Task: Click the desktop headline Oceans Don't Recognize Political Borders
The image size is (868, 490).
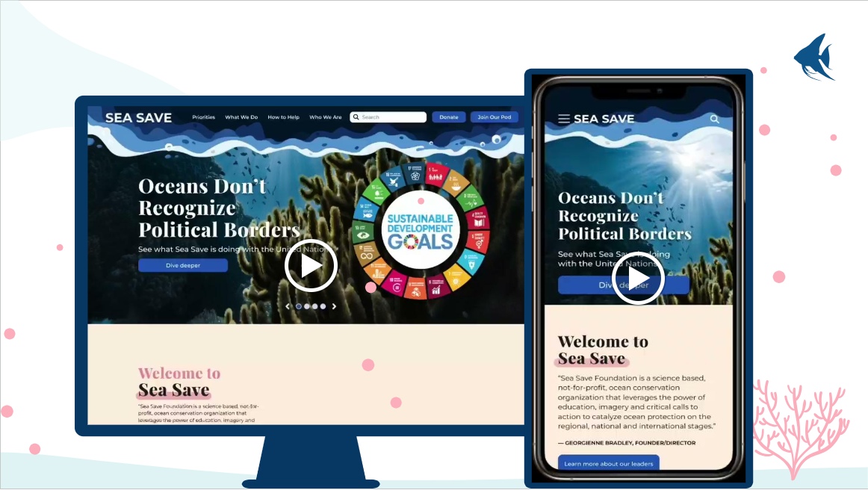Action: pyautogui.click(x=219, y=208)
